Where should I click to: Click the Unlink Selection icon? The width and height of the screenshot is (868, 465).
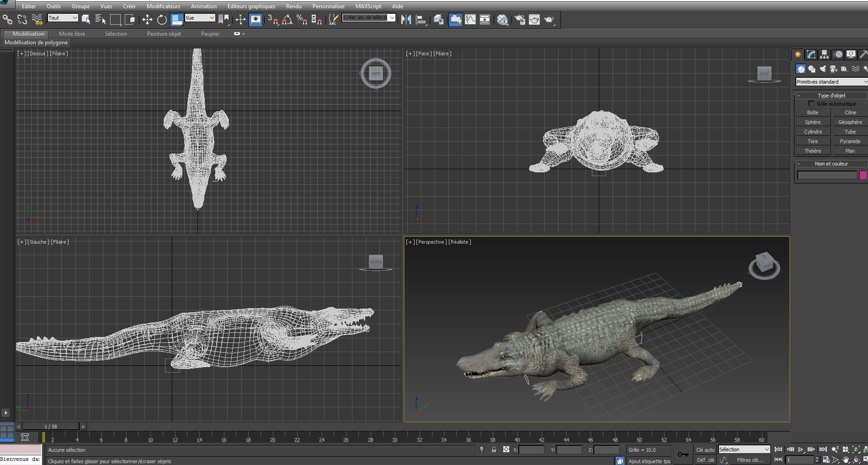coord(22,19)
